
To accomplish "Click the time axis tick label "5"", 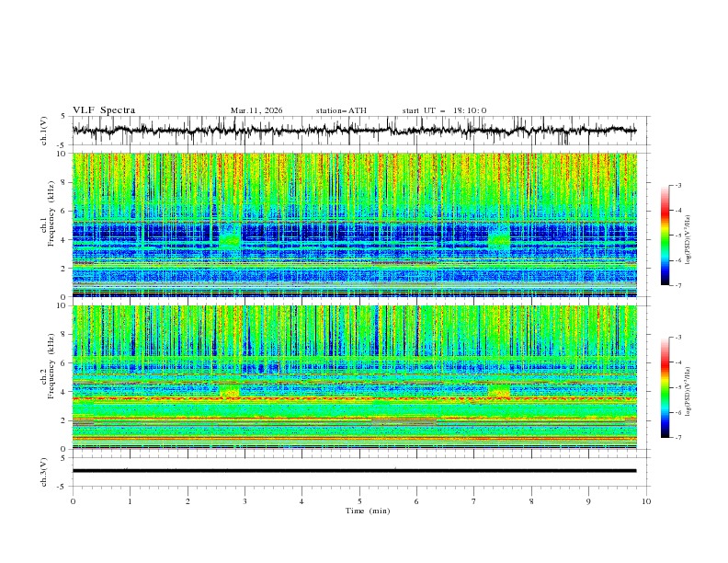I will click(x=359, y=501).
